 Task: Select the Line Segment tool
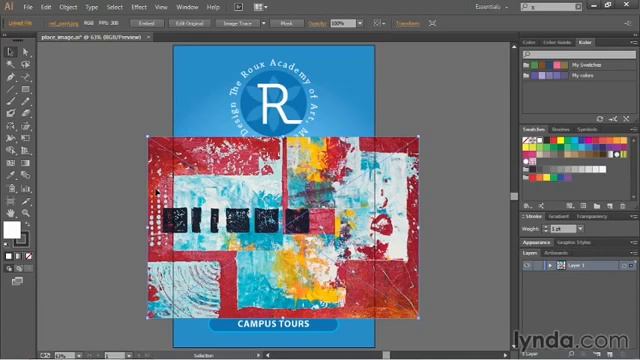coord(11,89)
